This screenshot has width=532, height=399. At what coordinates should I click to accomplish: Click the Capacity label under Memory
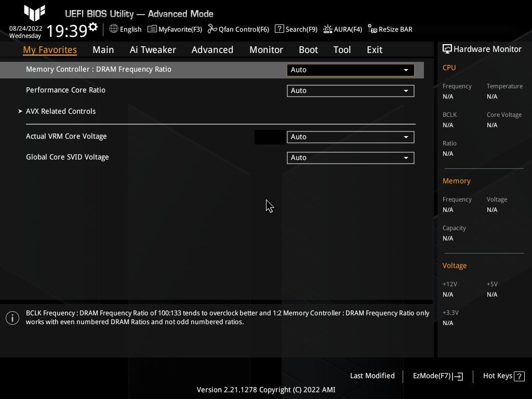(454, 228)
